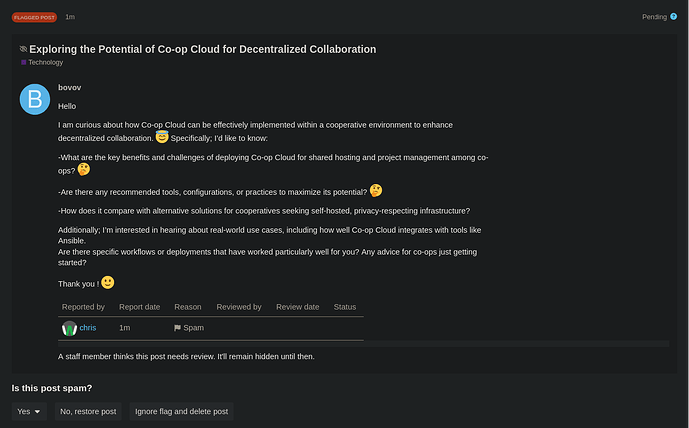
Task: Click the 'Flagged Post' badge
Action: coord(34,17)
